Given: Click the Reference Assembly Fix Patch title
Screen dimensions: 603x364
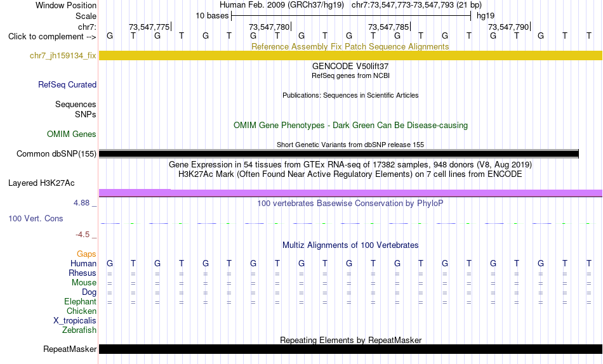Looking at the screenshot, I should tap(350, 46).
